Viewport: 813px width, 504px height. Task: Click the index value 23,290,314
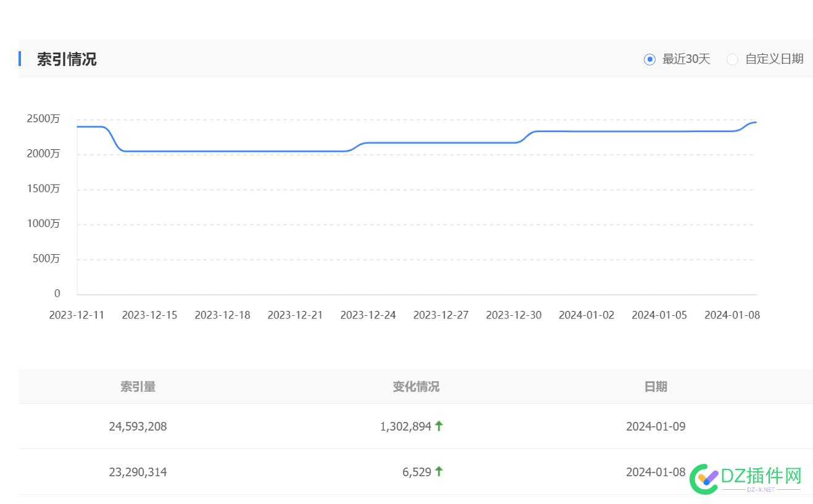pos(138,472)
